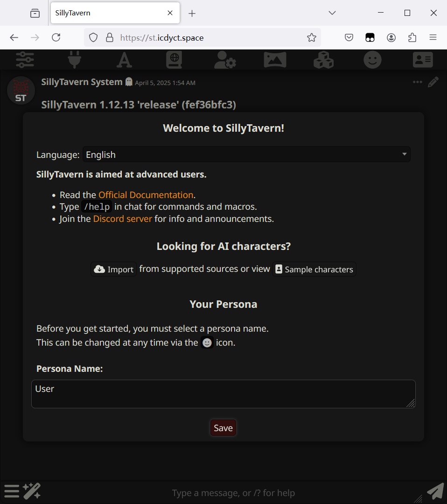Open the hamburger options menu at bottom left
The width and height of the screenshot is (447, 504).
12,491
